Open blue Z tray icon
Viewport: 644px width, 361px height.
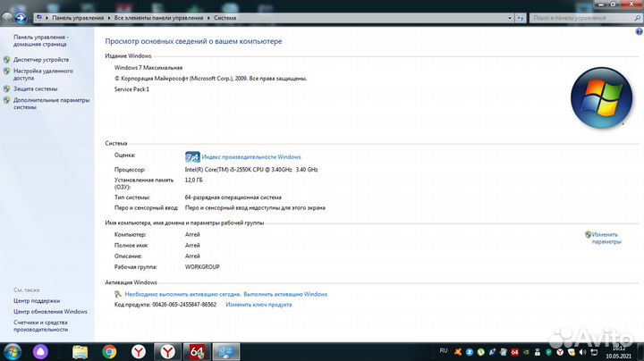(x=470, y=352)
